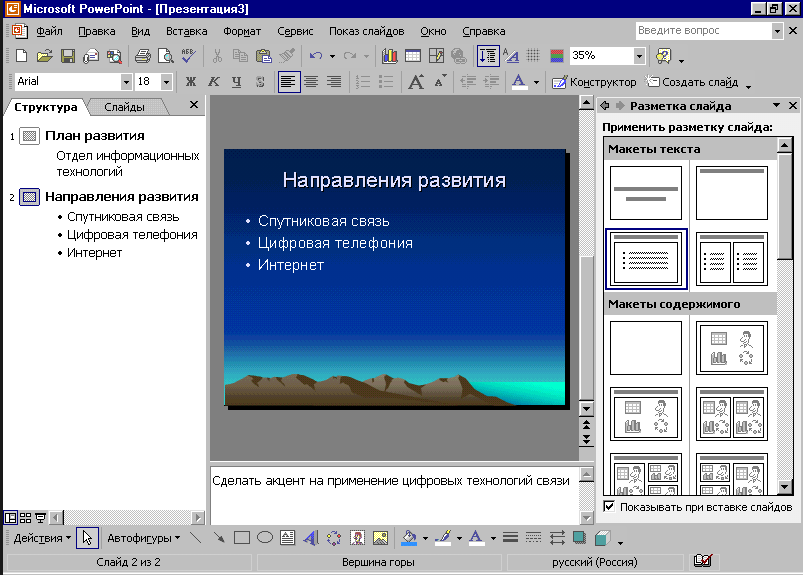
Task: Select the arrow line drawing tool
Action: tap(219, 538)
